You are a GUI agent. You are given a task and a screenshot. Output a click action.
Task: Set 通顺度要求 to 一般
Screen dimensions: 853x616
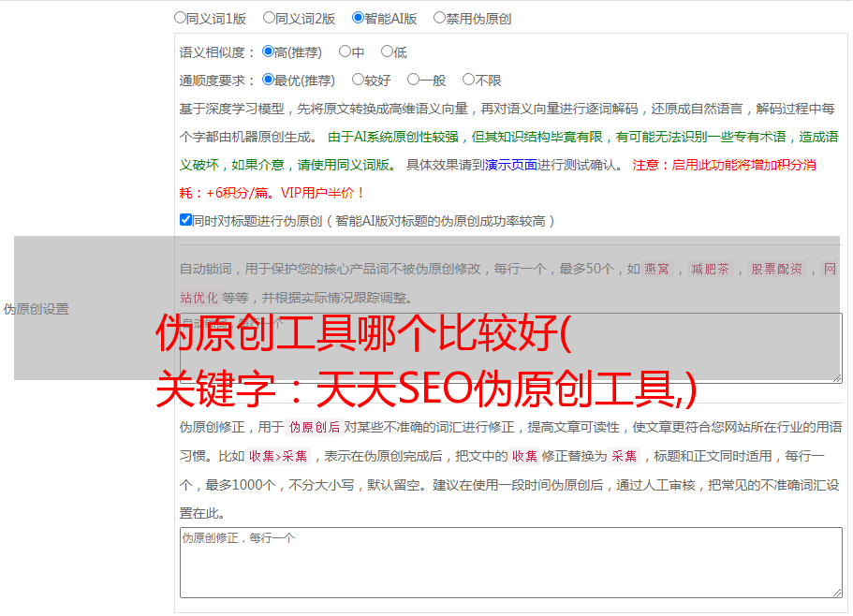(x=414, y=80)
